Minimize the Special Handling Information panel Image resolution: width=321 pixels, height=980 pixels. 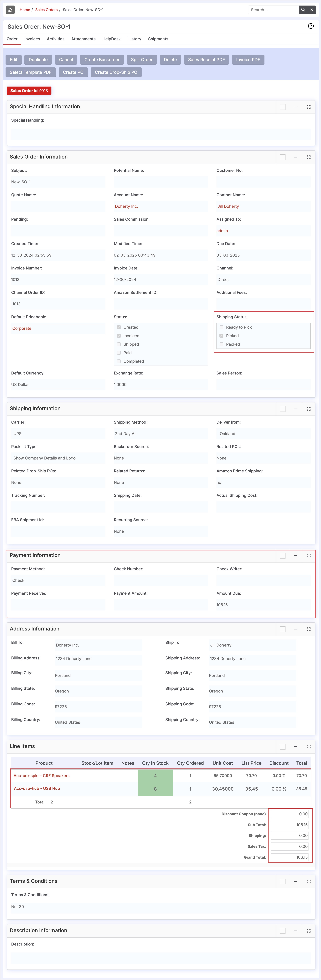point(295,107)
